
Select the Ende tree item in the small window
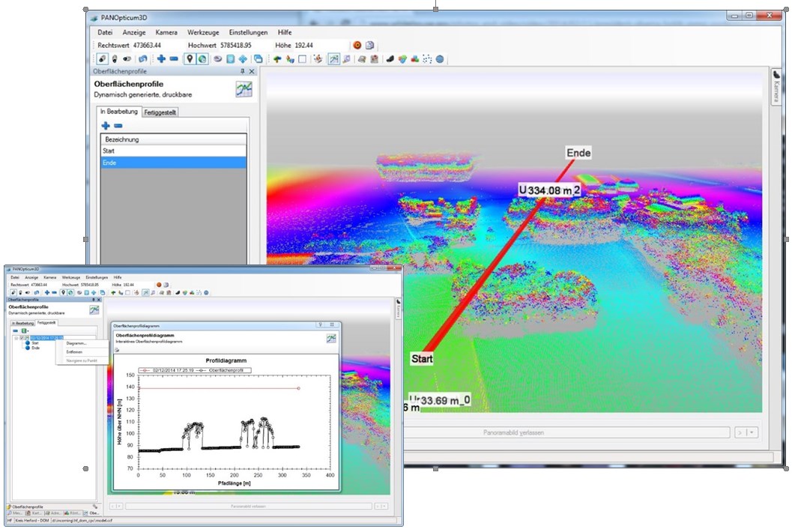click(x=35, y=348)
